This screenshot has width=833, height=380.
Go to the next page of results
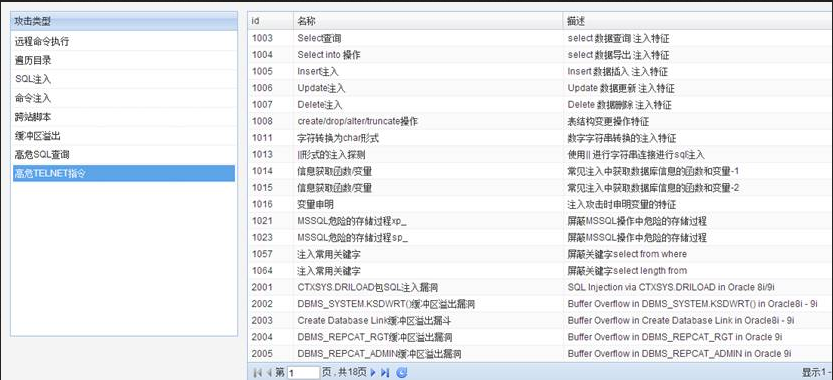[x=373, y=373]
